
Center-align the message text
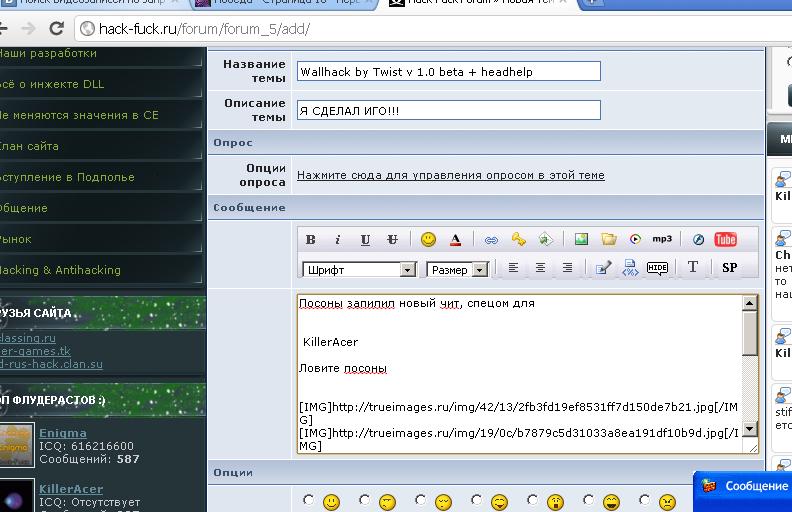[x=541, y=268]
